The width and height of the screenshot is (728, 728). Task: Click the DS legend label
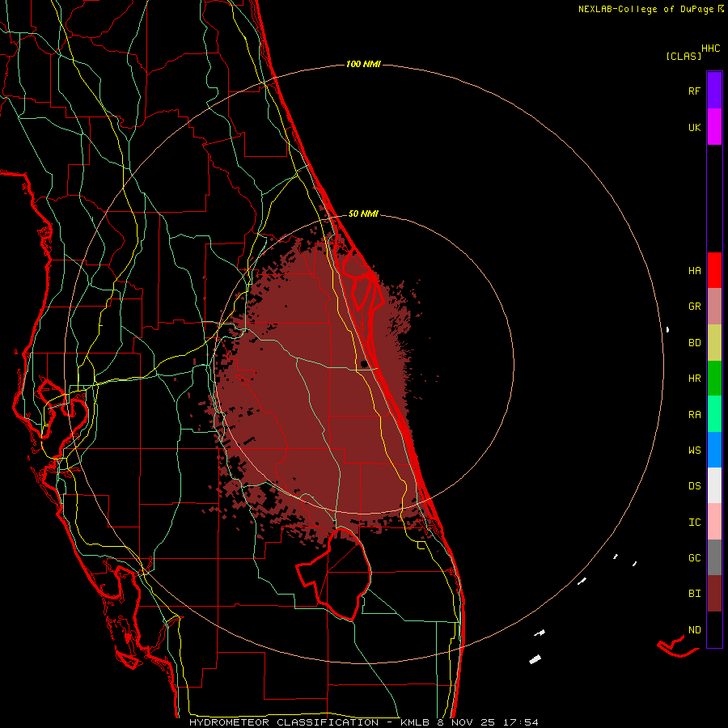point(694,486)
